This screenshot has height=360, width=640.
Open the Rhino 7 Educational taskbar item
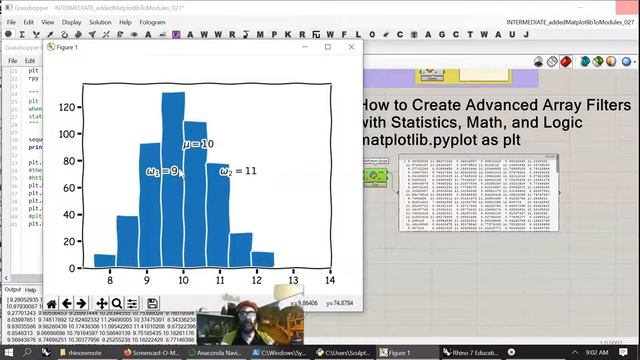tap(471, 353)
